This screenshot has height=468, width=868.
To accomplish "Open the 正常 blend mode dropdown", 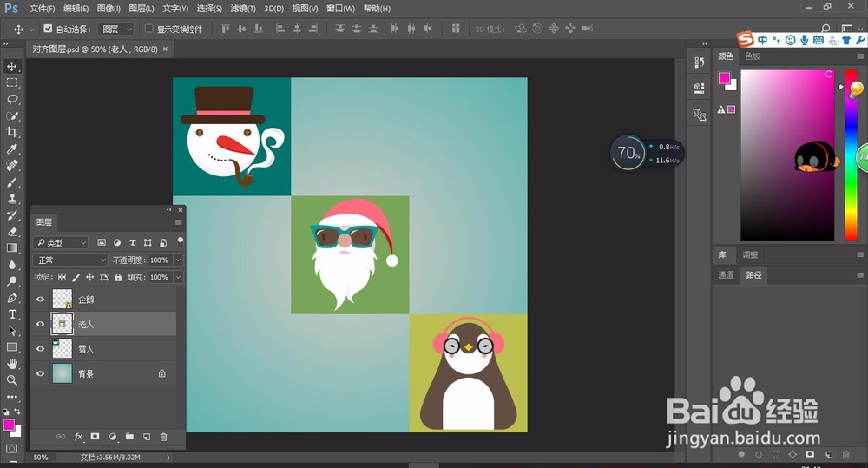I will point(69,260).
